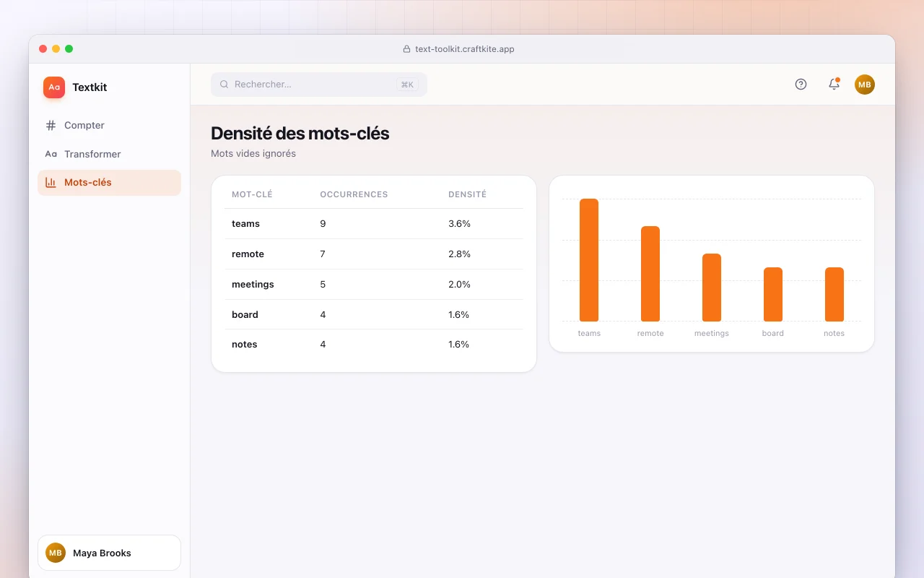Click the "Mots vides ignorés" subtitle
The width and height of the screenshot is (924, 578).
pyautogui.click(x=253, y=154)
